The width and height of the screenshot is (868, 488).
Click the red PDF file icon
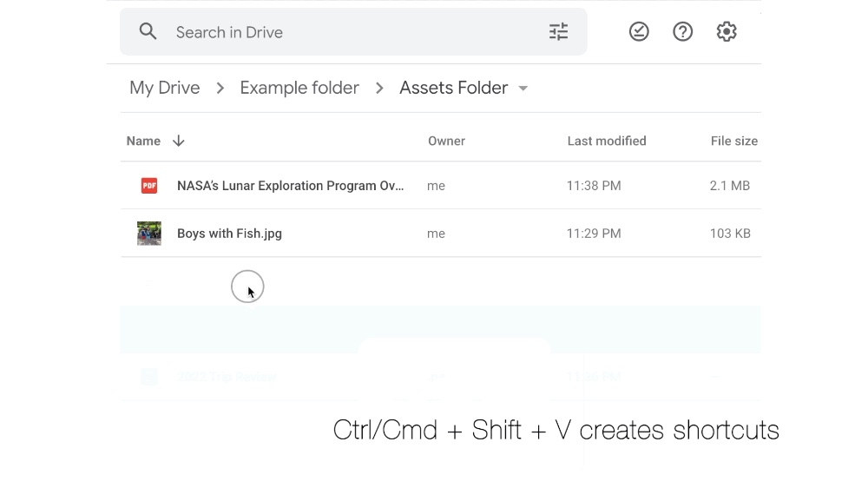pyautogui.click(x=149, y=186)
